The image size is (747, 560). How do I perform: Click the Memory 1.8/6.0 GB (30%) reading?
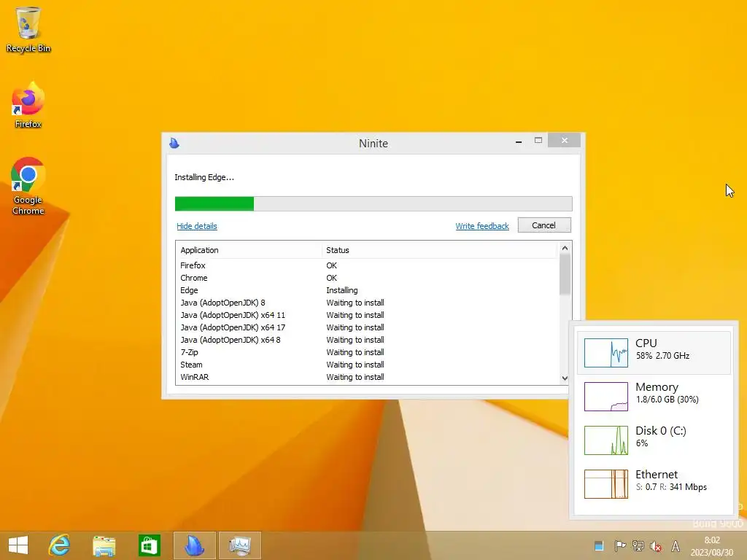click(667, 400)
